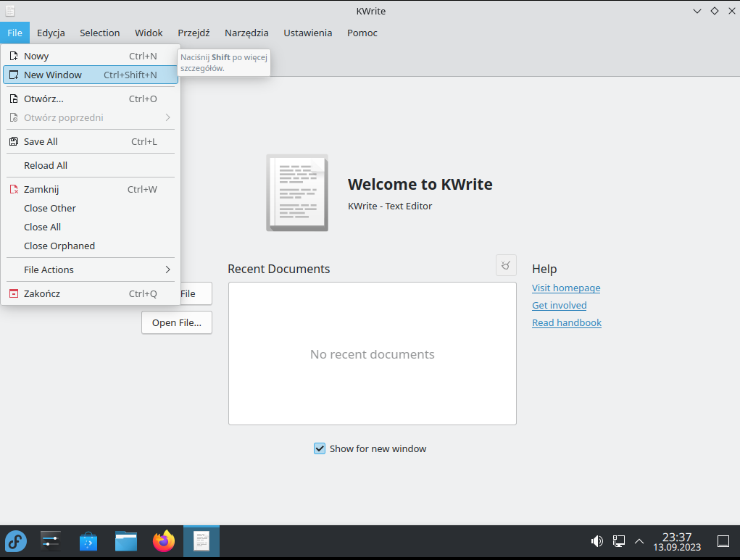
Task: Click the Save All floppy disk icon
Action: tap(14, 141)
